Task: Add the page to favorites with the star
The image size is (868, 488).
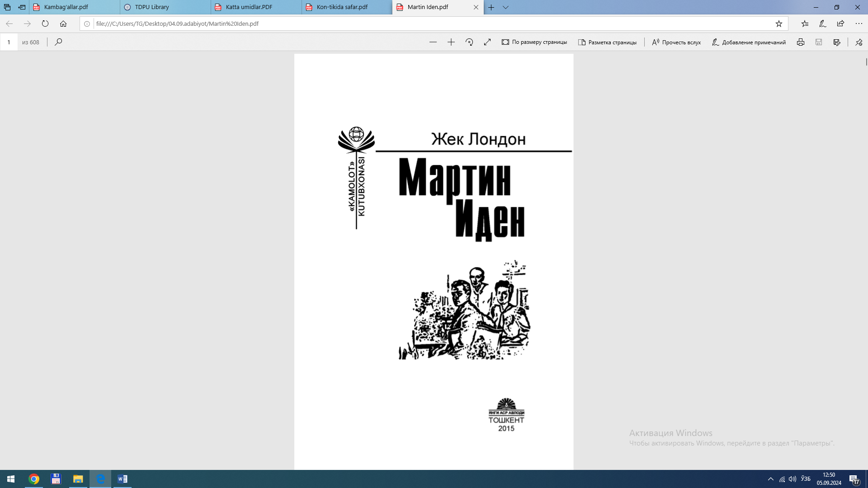Action: point(779,24)
